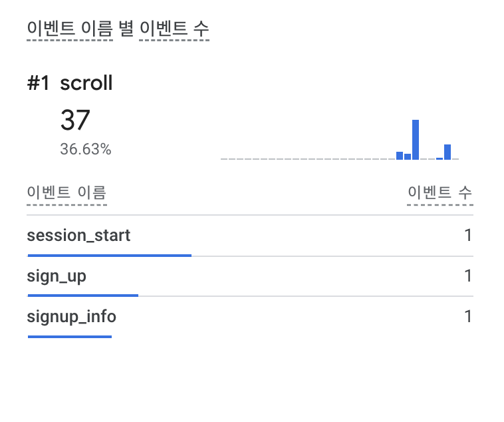The image size is (504, 422).
Task: Click the 36.63% percentage label
Action: click(x=85, y=149)
